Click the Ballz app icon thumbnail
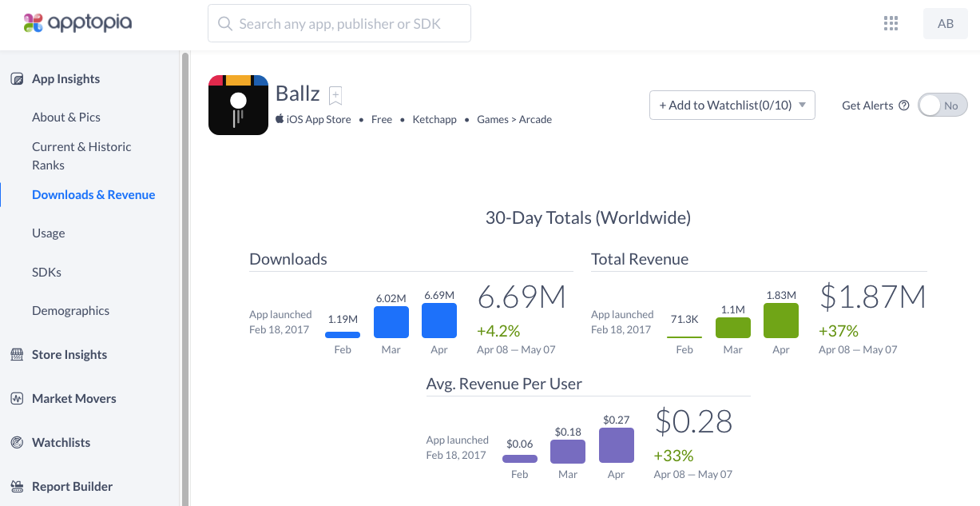This screenshot has width=980, height=506. coord(238,105)
